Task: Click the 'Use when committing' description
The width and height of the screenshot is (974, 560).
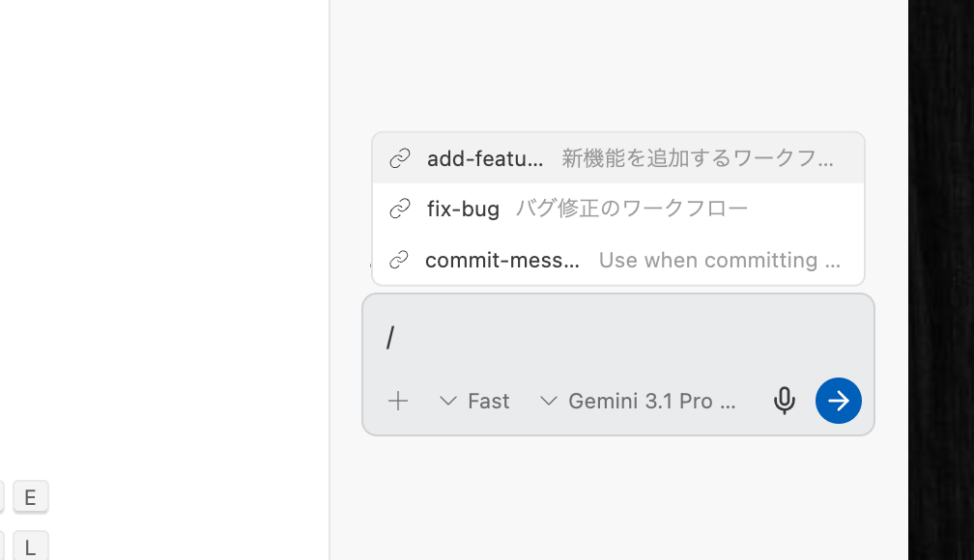Action: pyautogui.click(x=718, y=260)
